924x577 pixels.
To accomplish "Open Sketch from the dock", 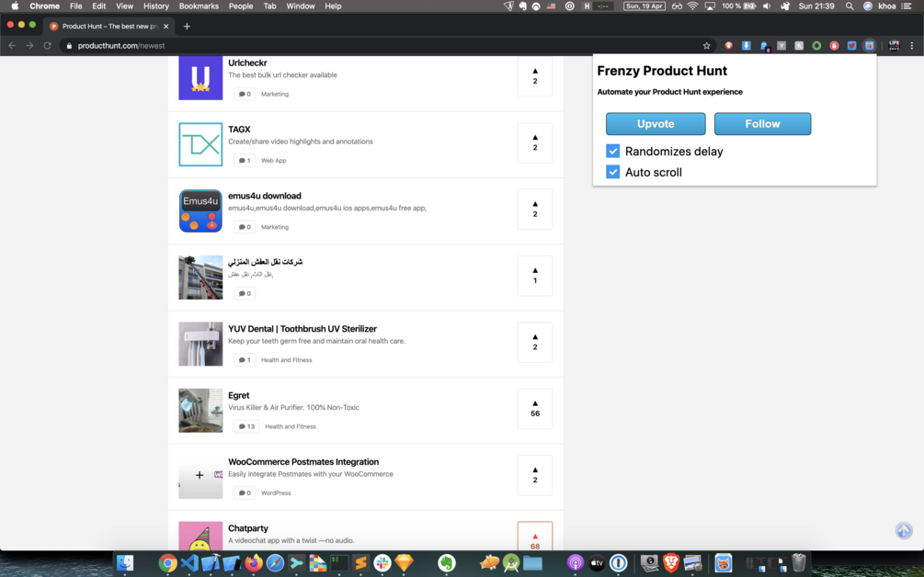I will (405, 563).
